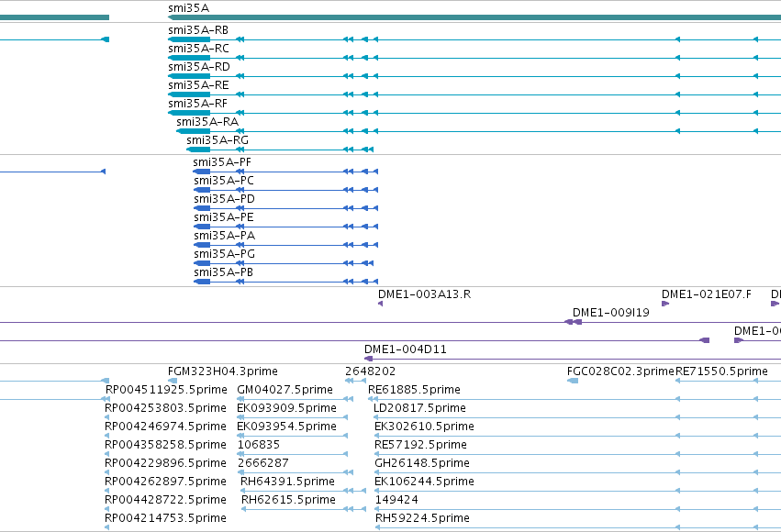Select protein feature smi35A-PC
The width and height of the screenshot is (781, 532).
tap(224, 181)
